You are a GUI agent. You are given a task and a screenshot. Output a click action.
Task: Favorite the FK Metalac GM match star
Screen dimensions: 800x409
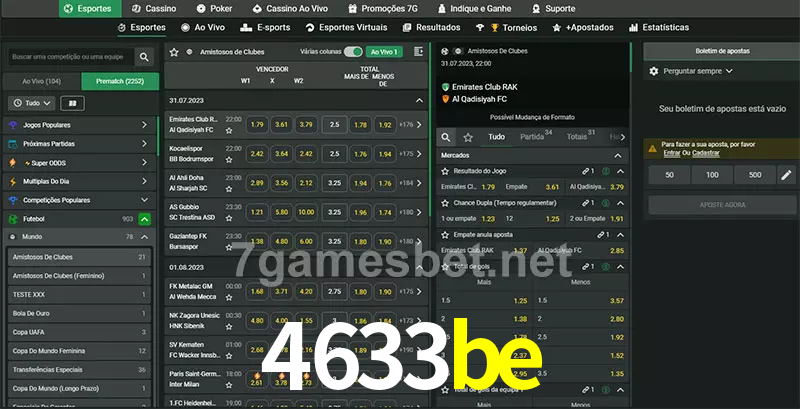pos(229,297)
